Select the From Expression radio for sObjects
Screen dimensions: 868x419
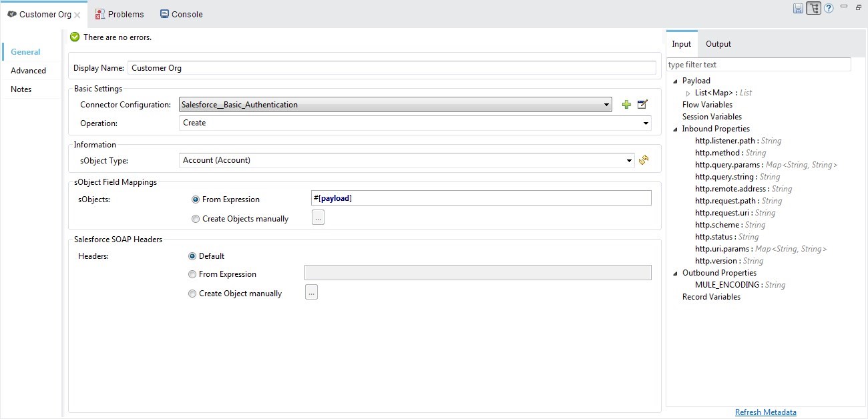pos(196,199)
